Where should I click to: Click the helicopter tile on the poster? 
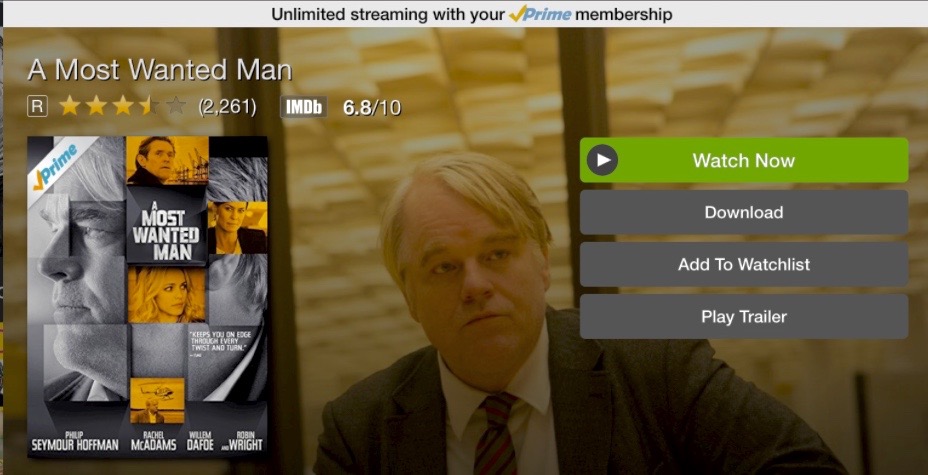tap(157, 400)
